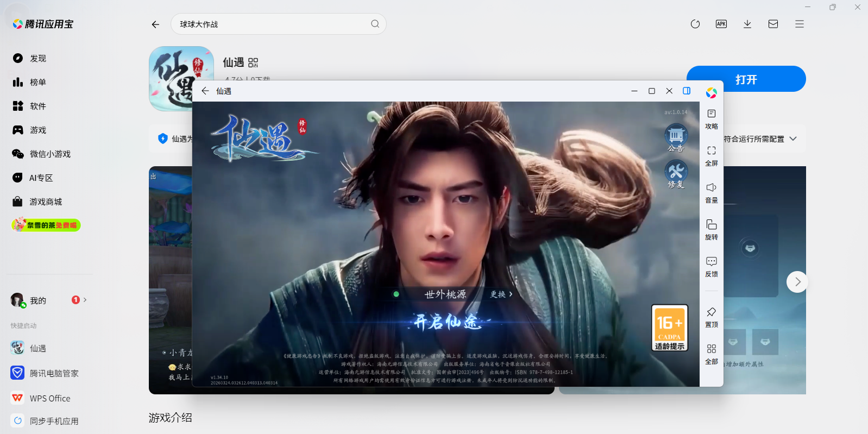Go to 微信小游戏 in sidebar
This screenshot has width=868, height=434.
[x=50, y=154]
